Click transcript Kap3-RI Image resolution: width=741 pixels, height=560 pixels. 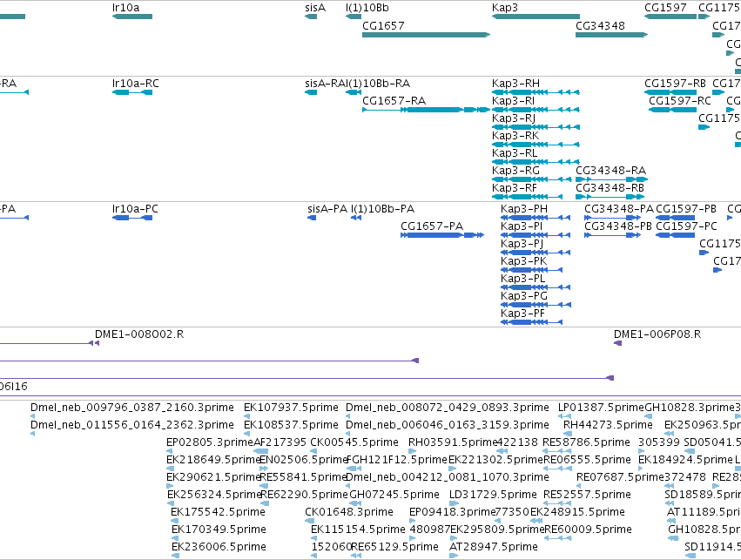tap(536, 110)
